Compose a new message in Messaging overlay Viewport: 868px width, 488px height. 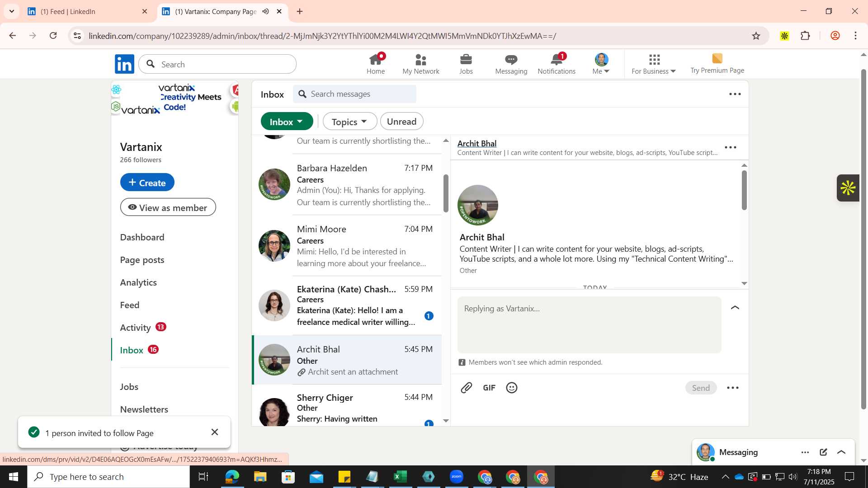[823, 452]
